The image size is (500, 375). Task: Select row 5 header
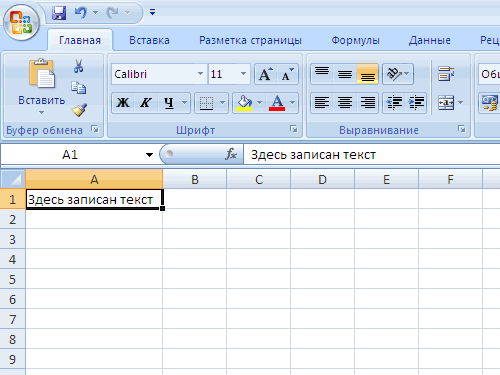(13, 279)
